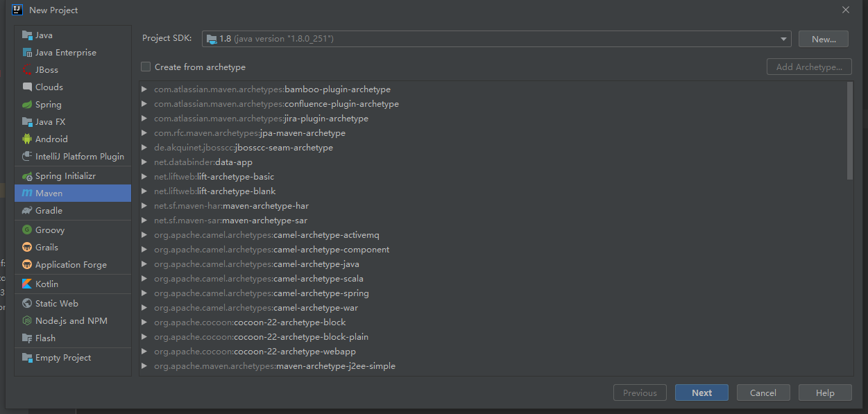Expand the bamboo-plugin-archetype entry
This screenshot has height=414, width=868.
point(144,89)
